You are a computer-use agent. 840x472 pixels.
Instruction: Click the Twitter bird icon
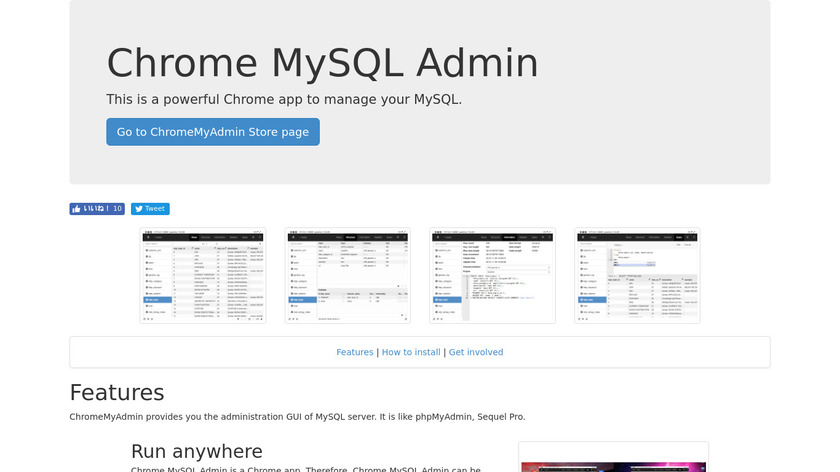[x=139, y=209]
